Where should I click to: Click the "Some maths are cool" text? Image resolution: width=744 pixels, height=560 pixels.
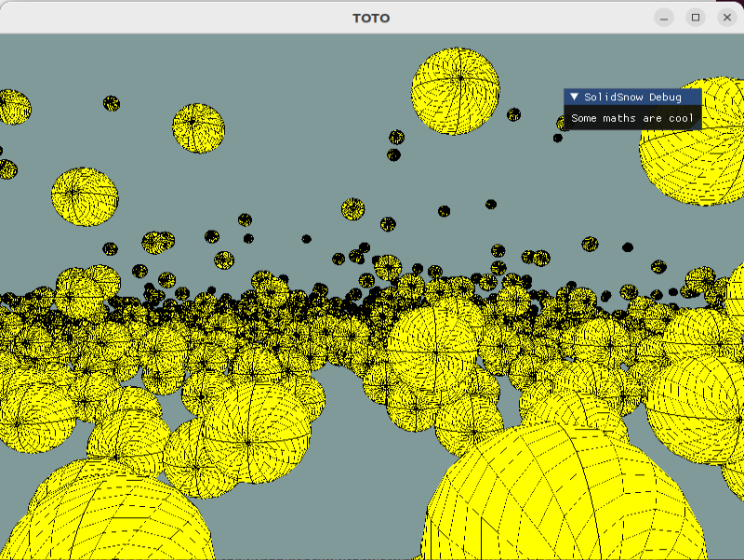pyautogui.click(x=632, y=118)
